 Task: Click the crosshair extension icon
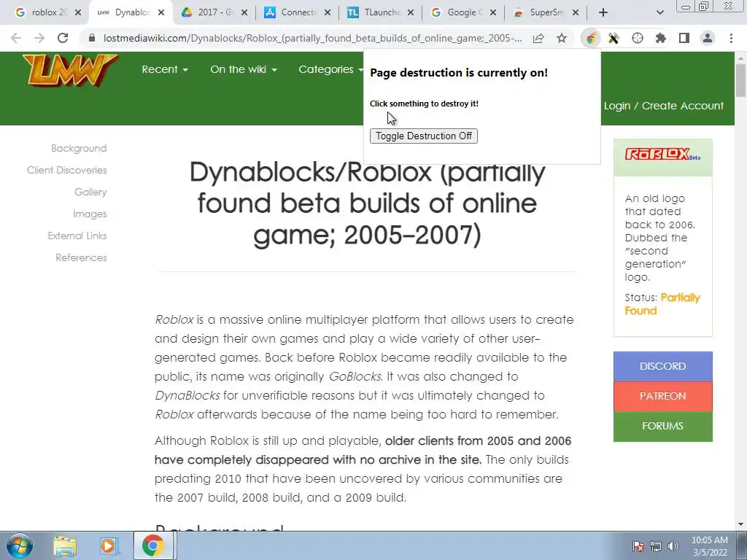tap(638, 38)
